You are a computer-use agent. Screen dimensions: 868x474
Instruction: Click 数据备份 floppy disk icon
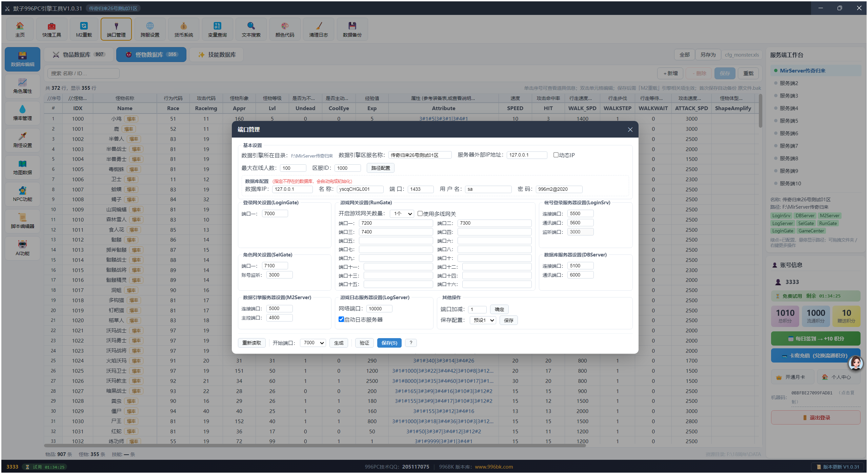click(x=352, y=29)
